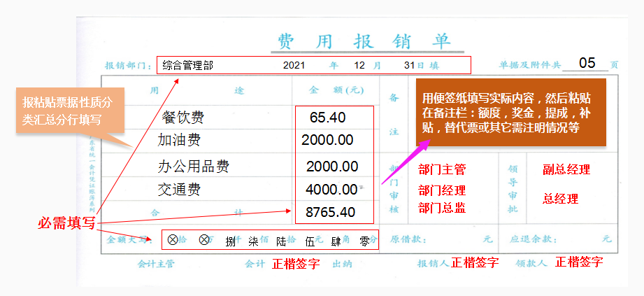The height and width of the screenshot is (296, 644).
Task: Click the 副总经理 approver text
Action: click(566, 169)
